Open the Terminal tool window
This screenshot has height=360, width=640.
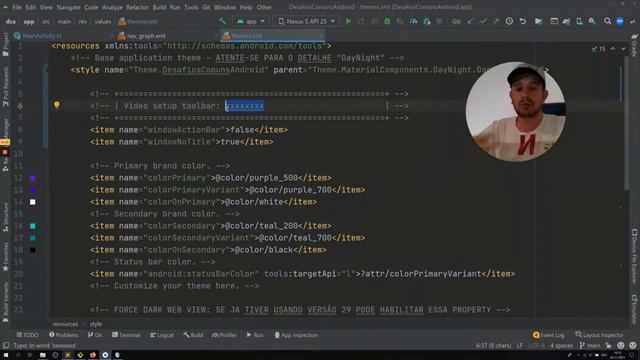coord(126,335)
